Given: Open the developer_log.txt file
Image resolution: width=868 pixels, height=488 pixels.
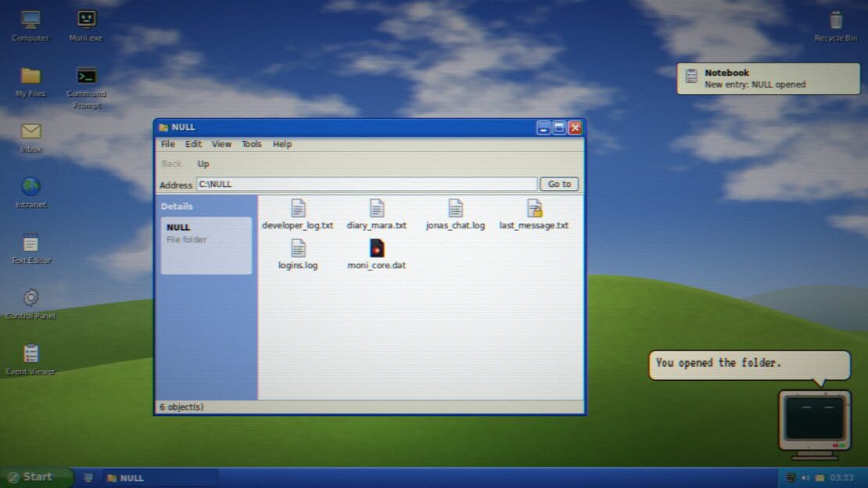Looking at the screenshot, I should point(298,214).
